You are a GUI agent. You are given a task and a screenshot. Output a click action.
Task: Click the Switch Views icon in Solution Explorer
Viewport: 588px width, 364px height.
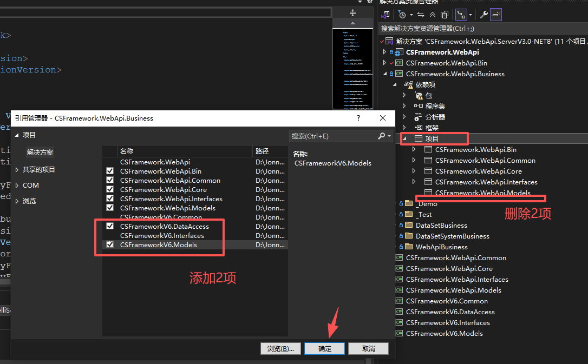point(461,15)
